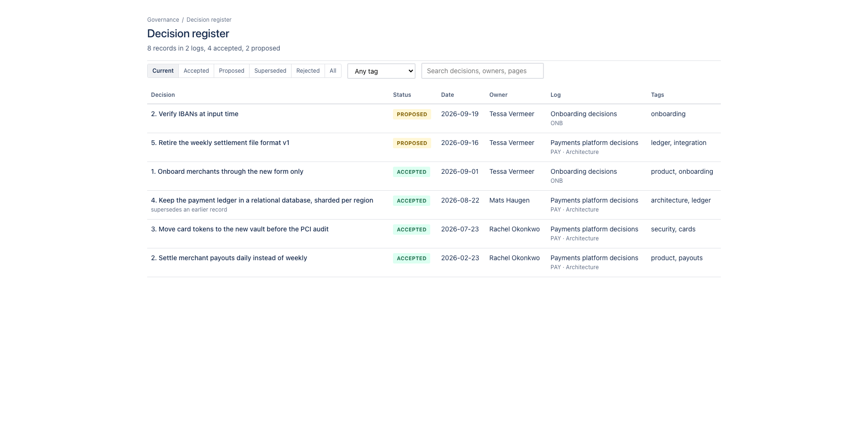Open Settle merchant payouts daily decision
Image resolution: width=868 pixels, height=425 pixels.
coord(229,258)
